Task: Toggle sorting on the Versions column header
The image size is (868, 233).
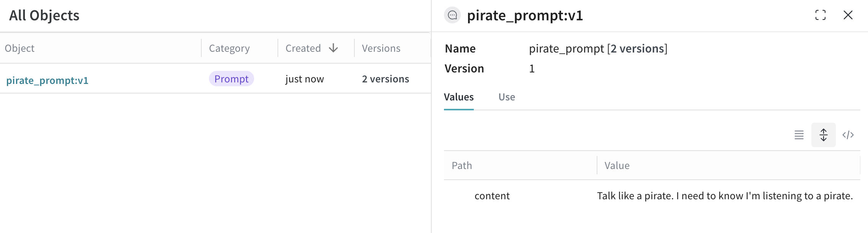Action: point(380,48)
